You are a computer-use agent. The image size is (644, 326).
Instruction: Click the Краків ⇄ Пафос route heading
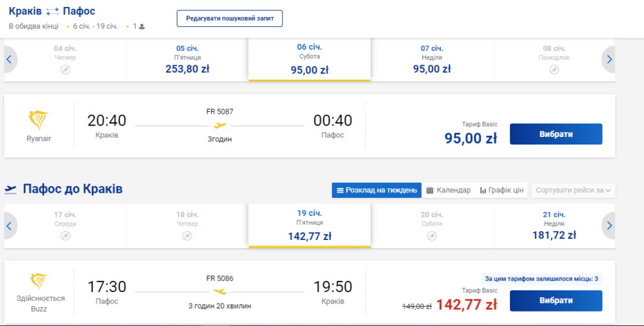pos(52,11)
